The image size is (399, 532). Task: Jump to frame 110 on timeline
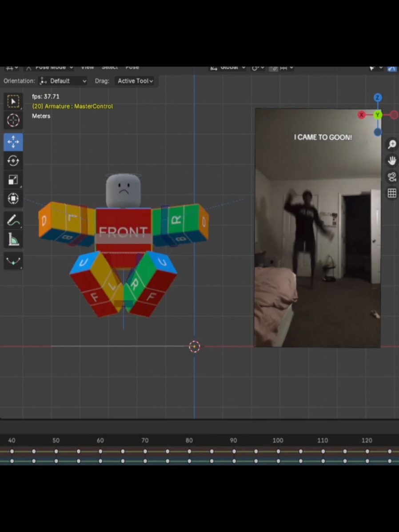click(323, 441)
